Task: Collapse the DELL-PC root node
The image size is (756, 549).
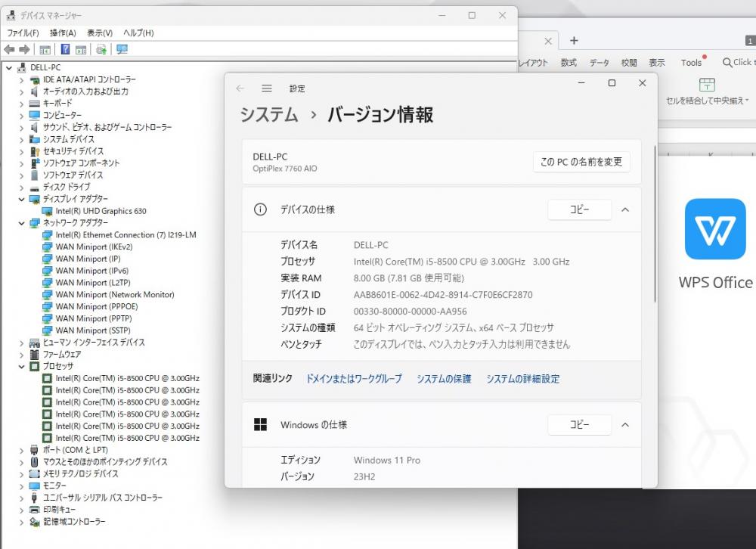Action: pyautogui.click(x=9, y=67)
